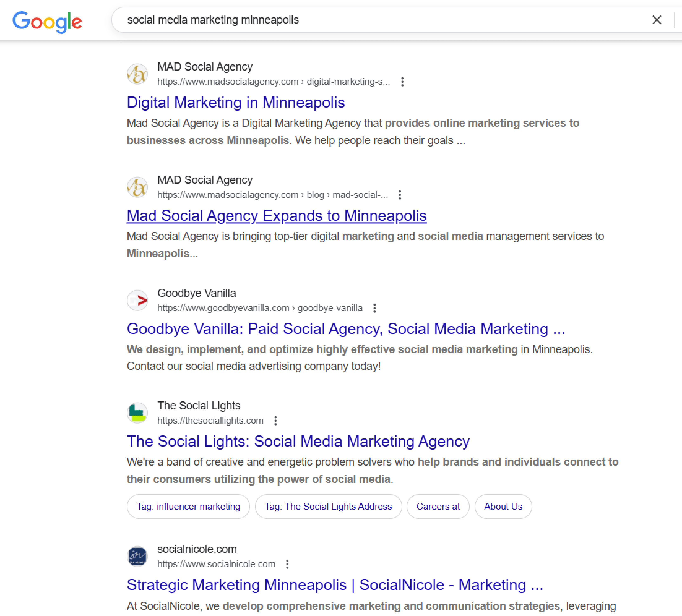
Task: Select the Tag: influencer marketing chip
Action: [188, 507]
